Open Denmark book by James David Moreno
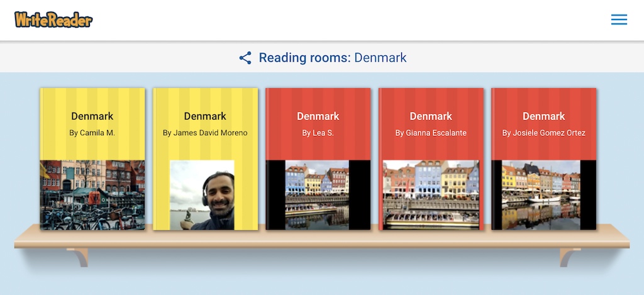 pos(206,159)
